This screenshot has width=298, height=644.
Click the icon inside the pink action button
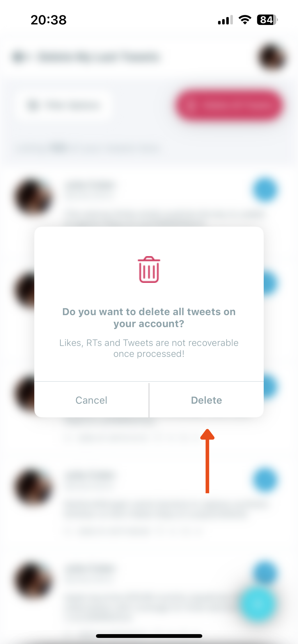click(194, 105)
